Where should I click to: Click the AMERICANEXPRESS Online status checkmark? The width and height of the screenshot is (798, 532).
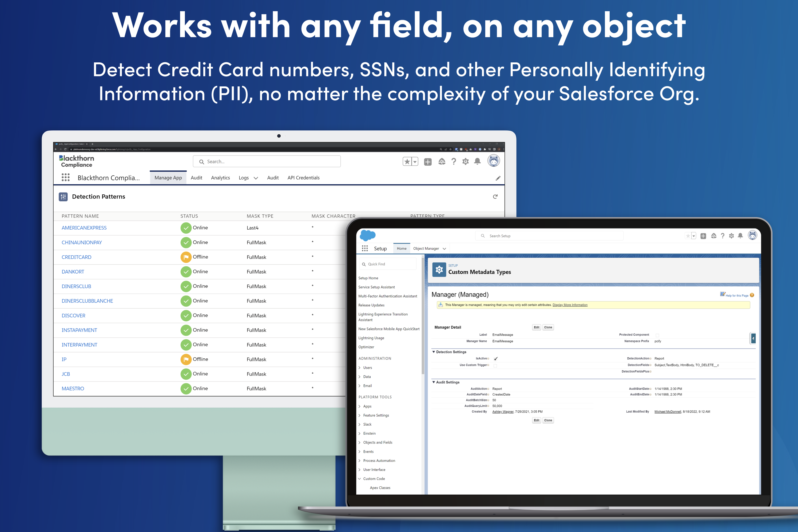pyautogui.click(x=186, y=228)
